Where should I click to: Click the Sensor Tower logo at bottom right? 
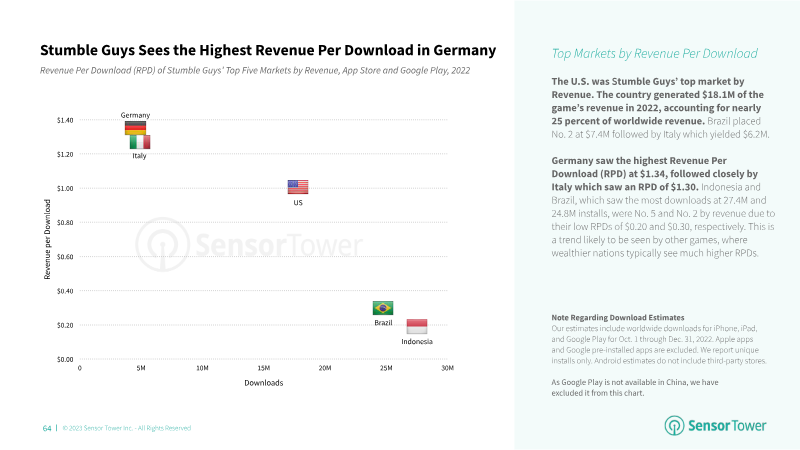[x=715, y=426]
